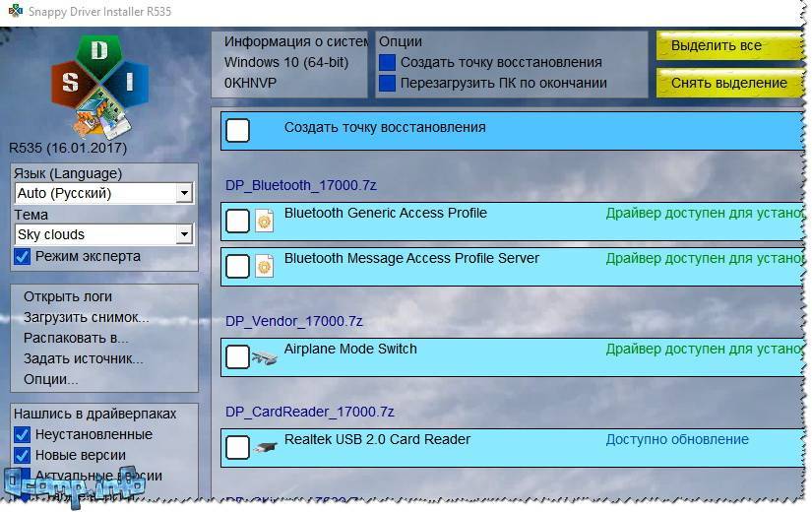This screenshot has width=812, height=512.
Task: Enable Перезагрузить ПК по окончании option
Action: pos(387,83)
